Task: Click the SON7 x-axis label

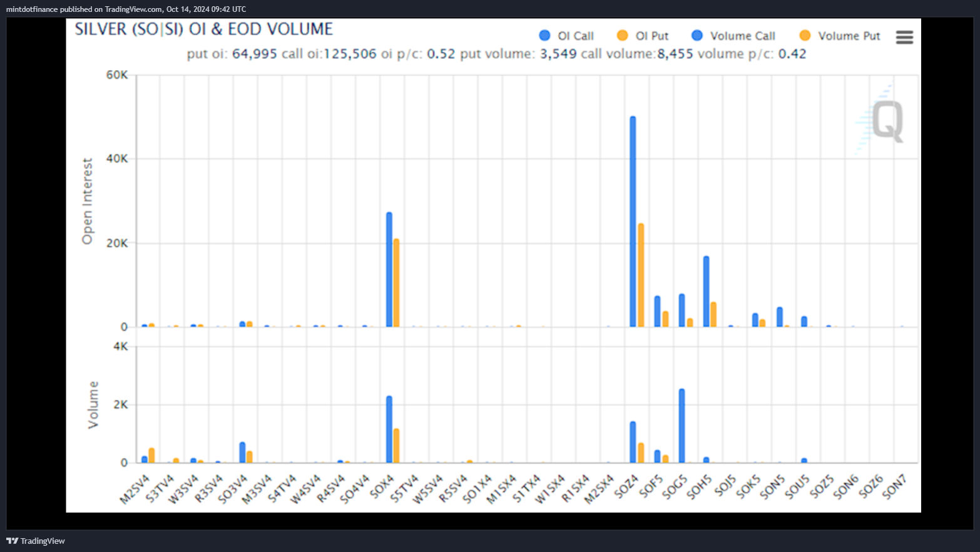Action: tap(895, 487)
